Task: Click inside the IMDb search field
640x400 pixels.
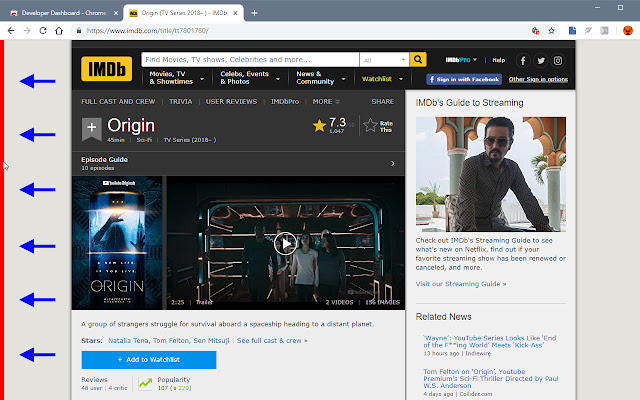Action: pyautogui.click(x=250, y=60)
